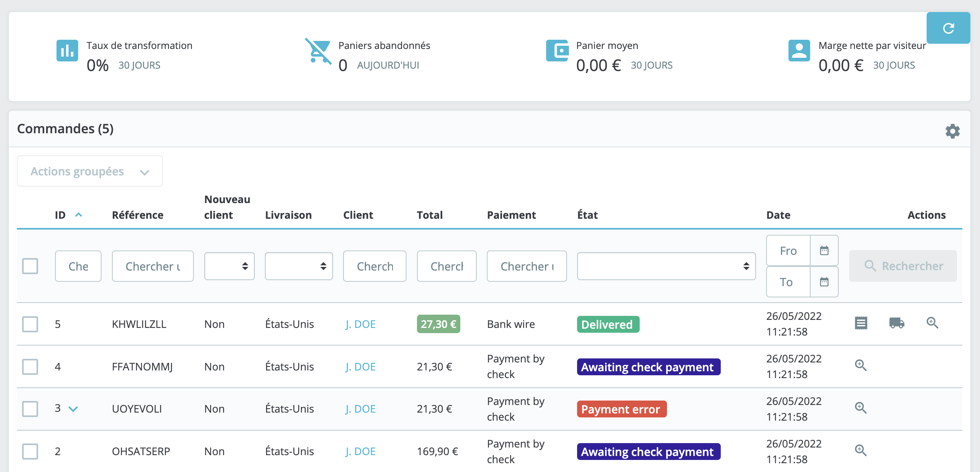Open customer link J. DOE on order 2
The width and height of the screenshot is (980, 472).
pyautogui.click(x=360, y=451)
